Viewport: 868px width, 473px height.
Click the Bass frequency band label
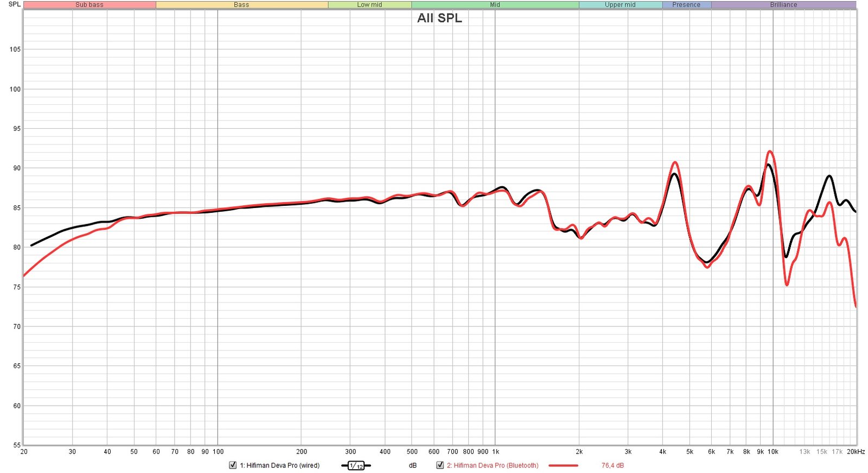tap(241, 5)
